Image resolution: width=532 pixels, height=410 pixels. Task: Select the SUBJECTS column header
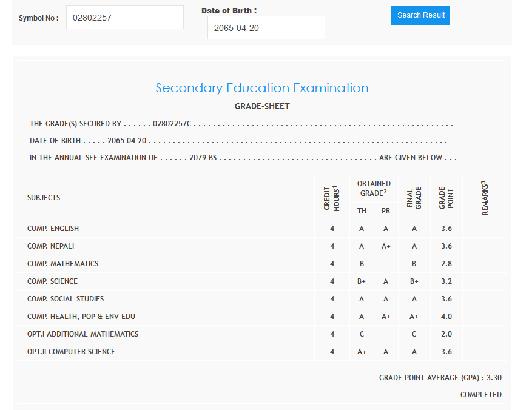pyautogui.click(x=44, y=198)
